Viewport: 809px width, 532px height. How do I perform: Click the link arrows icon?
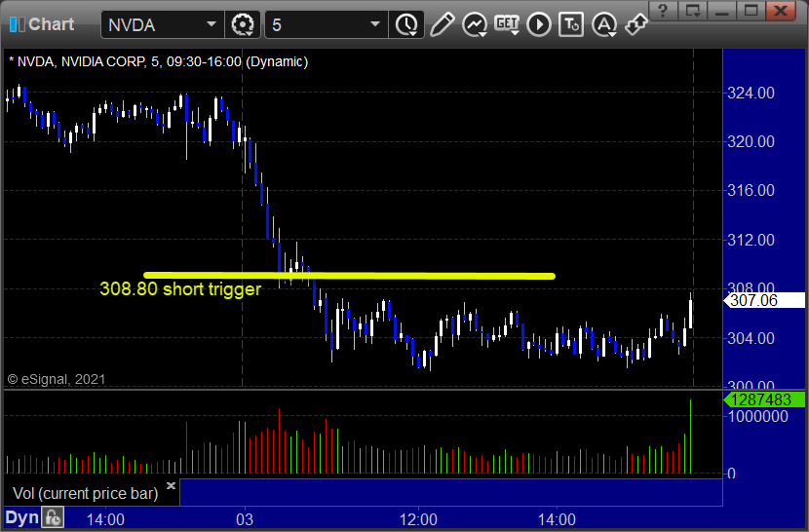tap(636, 24)
